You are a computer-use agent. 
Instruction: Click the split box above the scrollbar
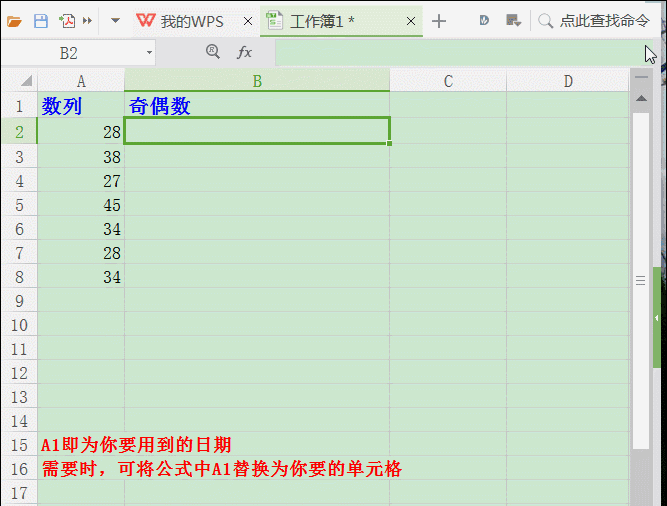point(641,77)
